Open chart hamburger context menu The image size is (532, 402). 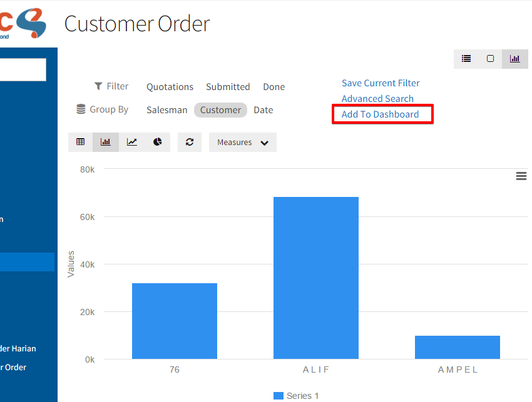click(x=521, y=176)
